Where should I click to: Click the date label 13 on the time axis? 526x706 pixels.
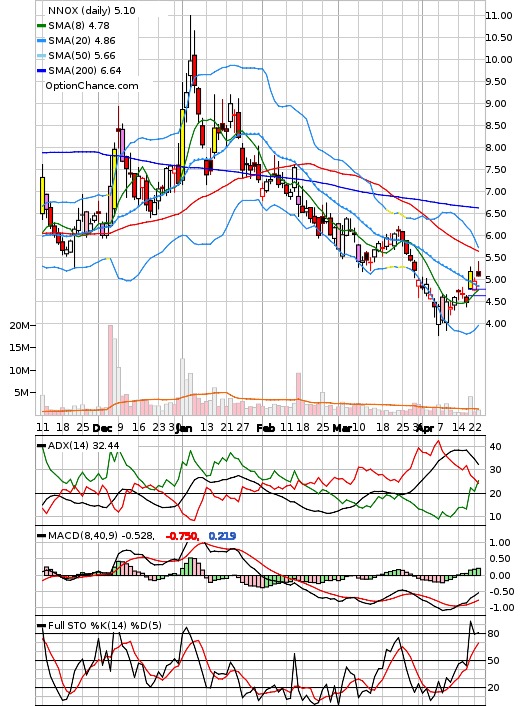(207, 427)
